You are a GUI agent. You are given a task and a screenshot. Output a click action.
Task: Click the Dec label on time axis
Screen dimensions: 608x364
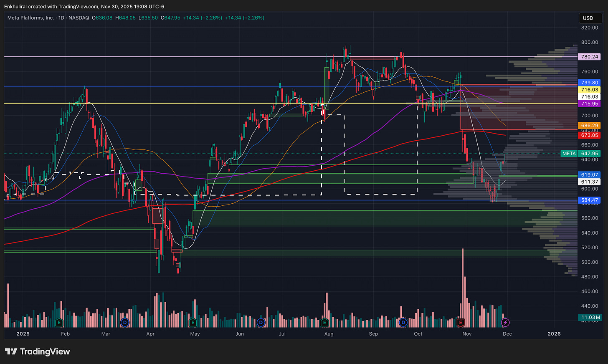click(507, 334)
